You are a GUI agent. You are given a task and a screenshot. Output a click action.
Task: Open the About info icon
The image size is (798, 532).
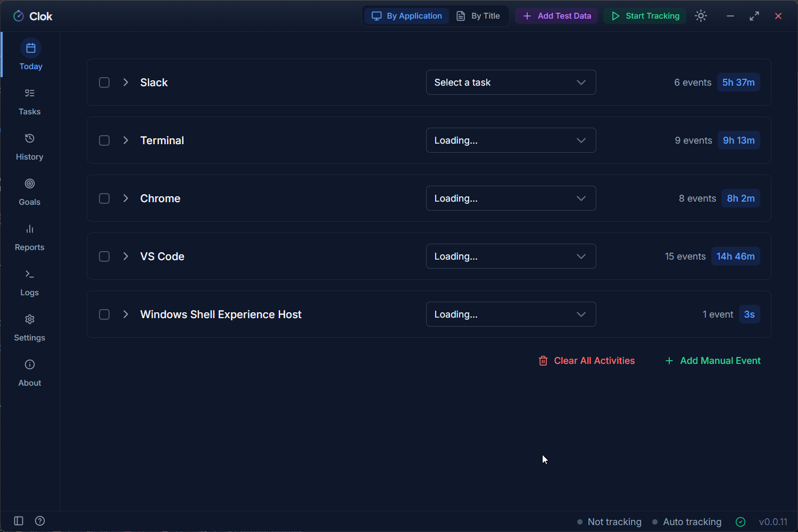(x=30, y=364)
